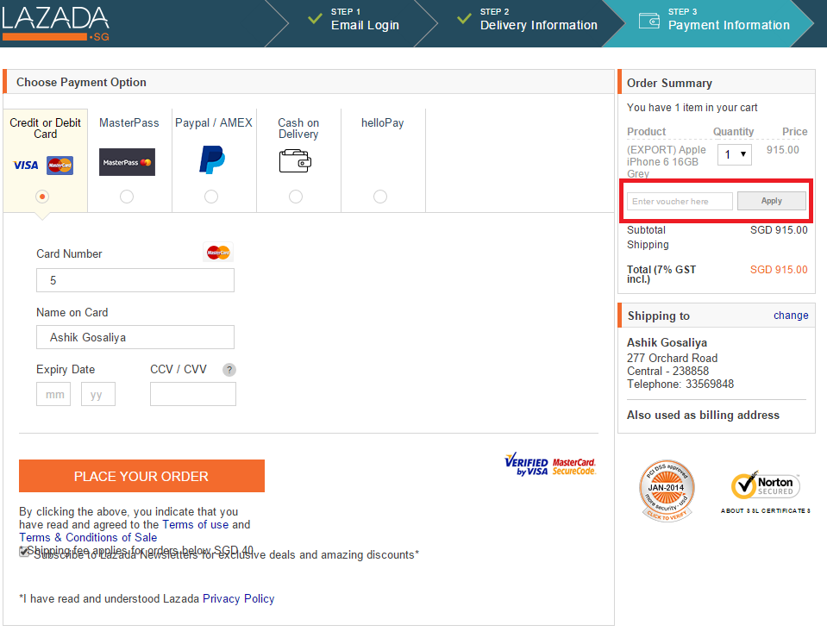
Task: Open the Privacy Policy link
Action: 238,599
